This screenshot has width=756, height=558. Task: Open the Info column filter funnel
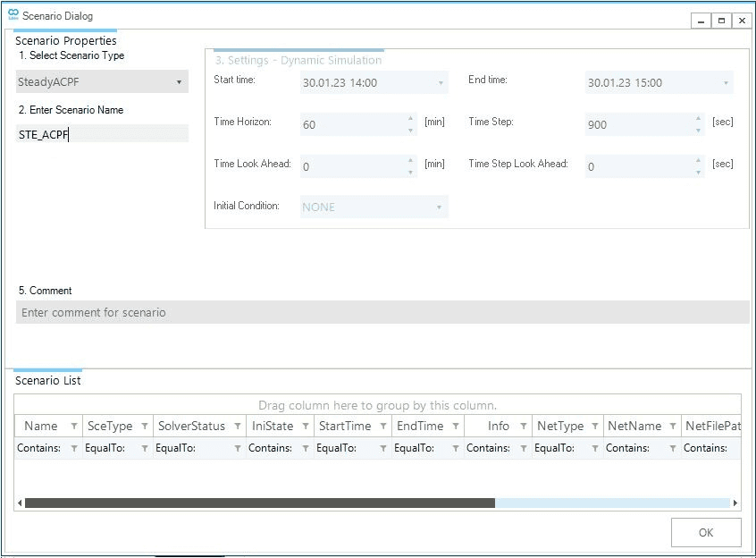click(x=524, y=427)
